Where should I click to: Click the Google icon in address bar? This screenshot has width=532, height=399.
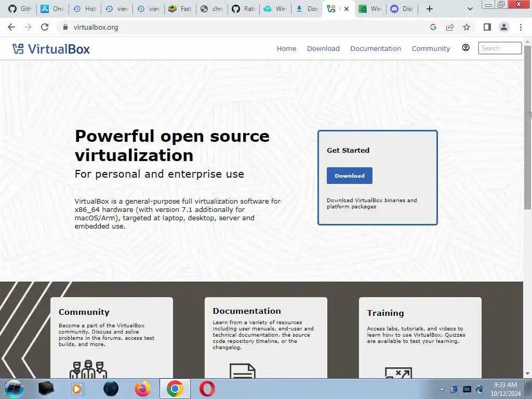[x=433, y=27]
